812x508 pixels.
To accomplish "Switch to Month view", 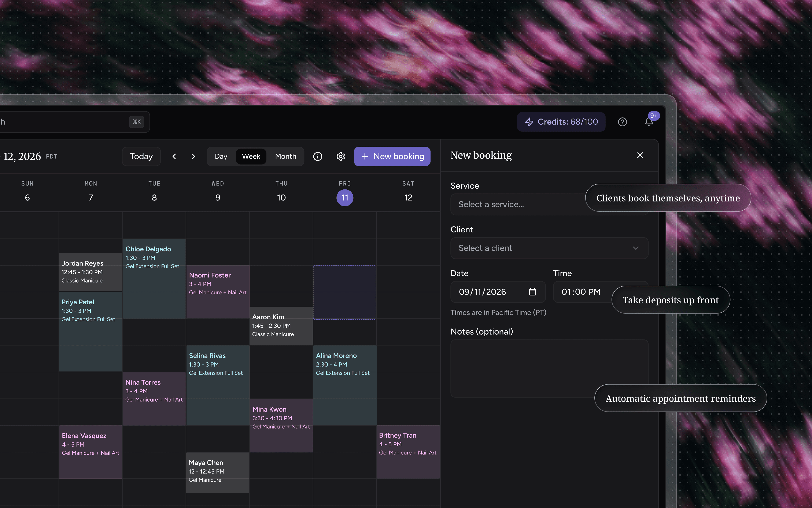I will point(285,157).
